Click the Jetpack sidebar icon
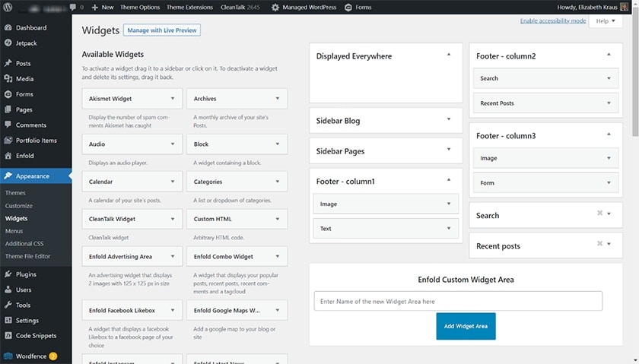The height and width of the screenshot is (364, 639). point(8,43)
